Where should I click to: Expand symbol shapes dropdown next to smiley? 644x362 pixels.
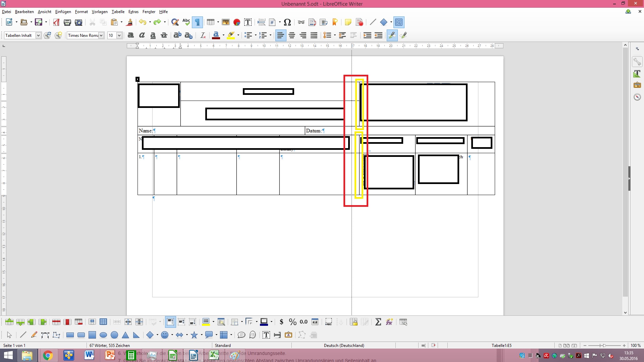(172, 335)
